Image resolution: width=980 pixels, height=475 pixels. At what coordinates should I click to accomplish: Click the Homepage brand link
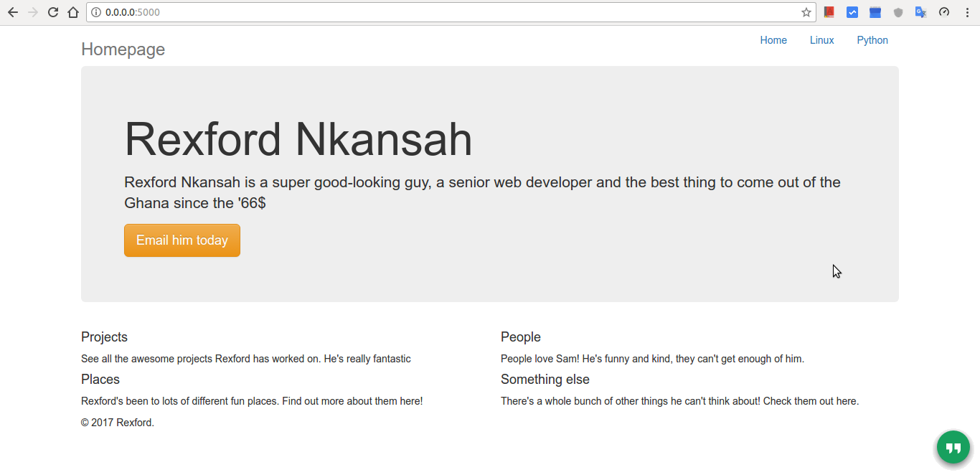[123, 50]
